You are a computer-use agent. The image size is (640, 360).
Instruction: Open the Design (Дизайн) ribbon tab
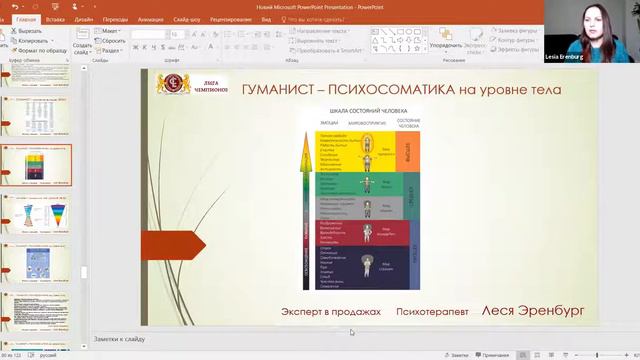tap(84, 20)
